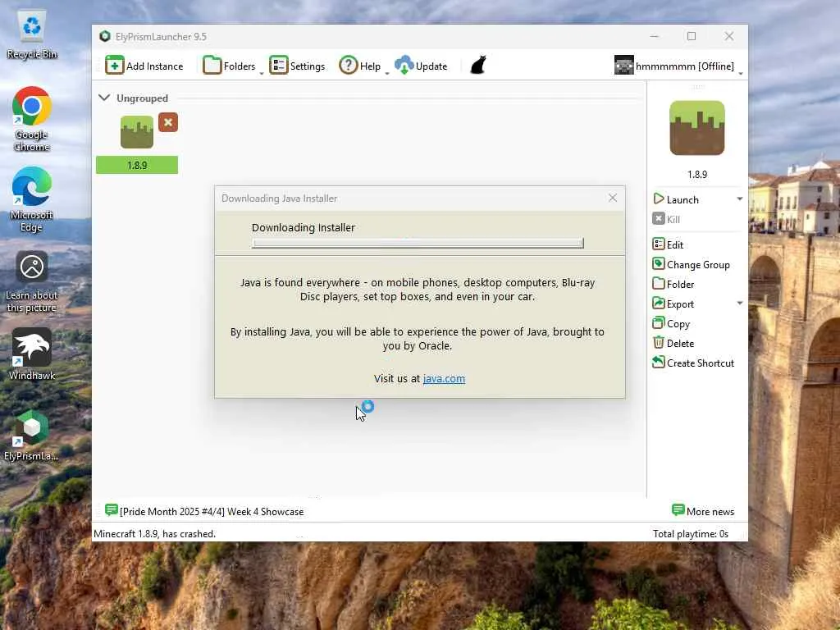Screen dimensions: 840x630
Task: Click the 'Minecraft 1.8.9, has crashed.' status text
Action: 155,533
